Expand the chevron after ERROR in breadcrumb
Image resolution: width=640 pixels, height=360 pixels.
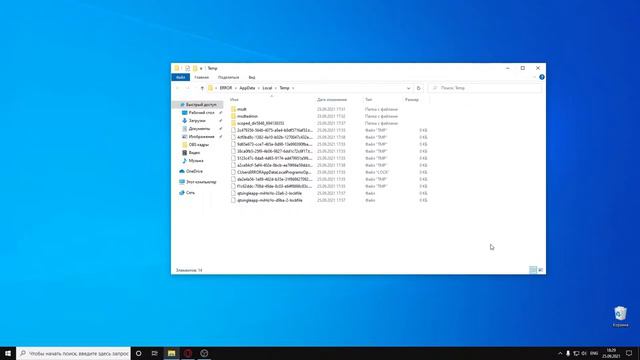click(236, 88)
